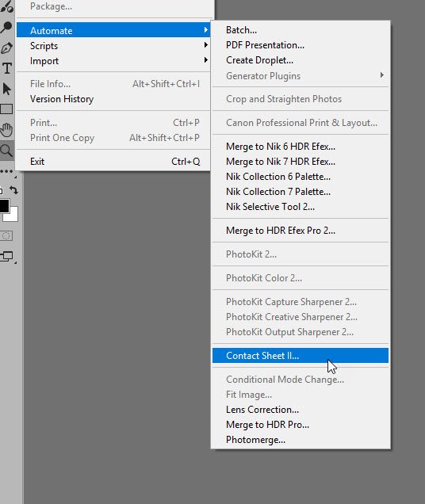The width and height of the screenshot is (425, 504).
Task: Choose Merge to Nik 6 HDR Efex...
Action: pyautogui.click(x=301, y=147)
